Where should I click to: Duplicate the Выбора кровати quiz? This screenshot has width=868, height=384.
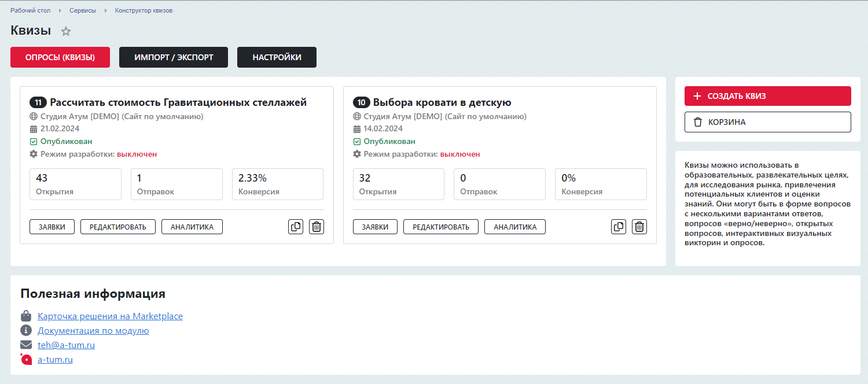click(x=619, y=227)
